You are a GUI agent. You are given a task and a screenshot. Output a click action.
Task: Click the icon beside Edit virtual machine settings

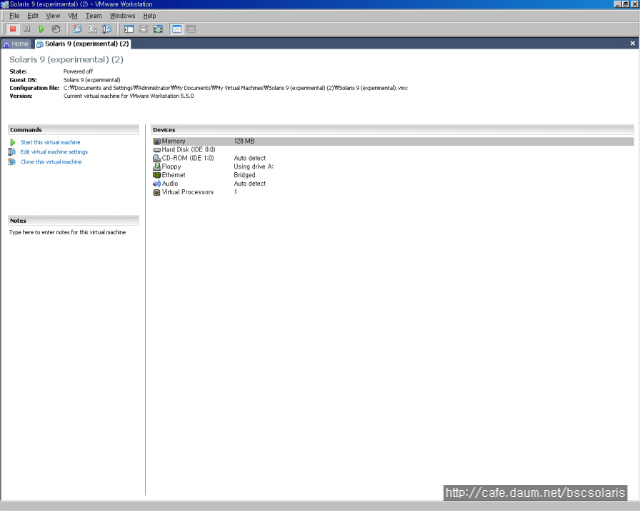pyautogui.click(x=12, y=152)
